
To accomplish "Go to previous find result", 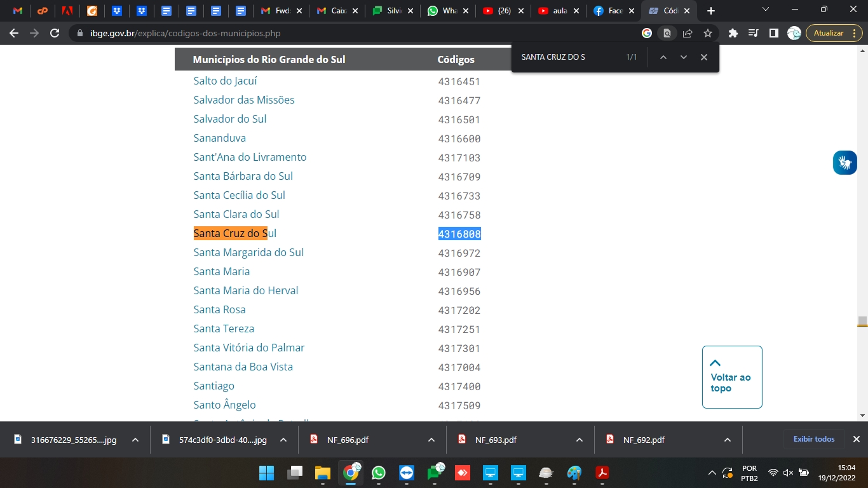I will point(663,57).
